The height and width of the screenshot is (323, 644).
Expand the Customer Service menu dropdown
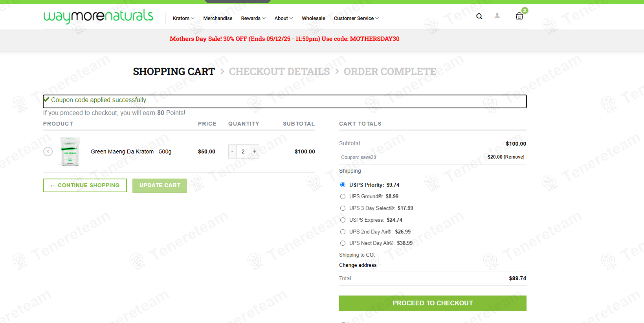pyautogui.click(x=356, y=18)
